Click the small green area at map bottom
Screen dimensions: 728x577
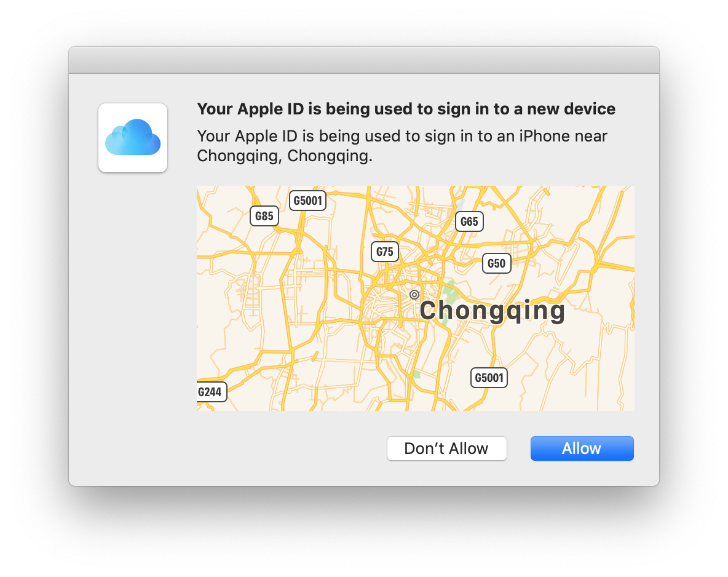tap(416, 375)
